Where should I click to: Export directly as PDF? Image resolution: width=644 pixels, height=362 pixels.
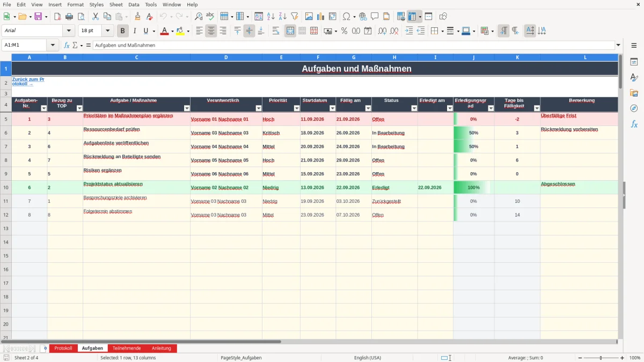[57, 17]
